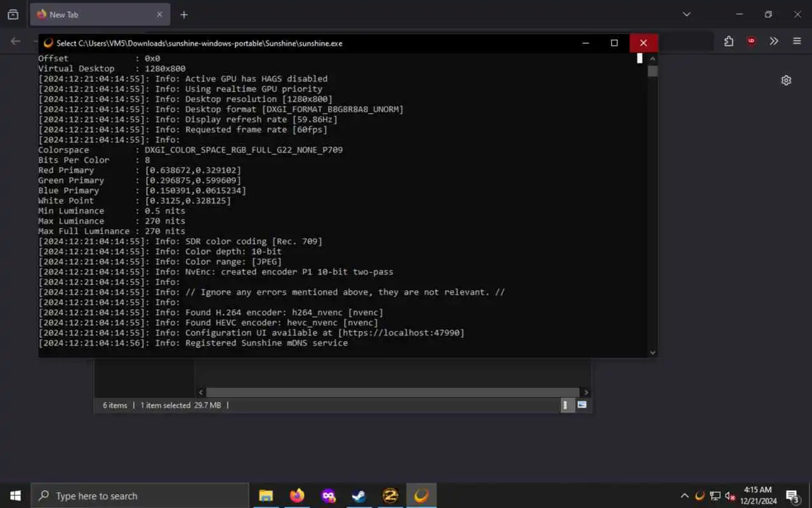The image size is (812, 508).
Task: Click 'Desktop resolution [1280x800]' line
Action: [x=185, y=99]
